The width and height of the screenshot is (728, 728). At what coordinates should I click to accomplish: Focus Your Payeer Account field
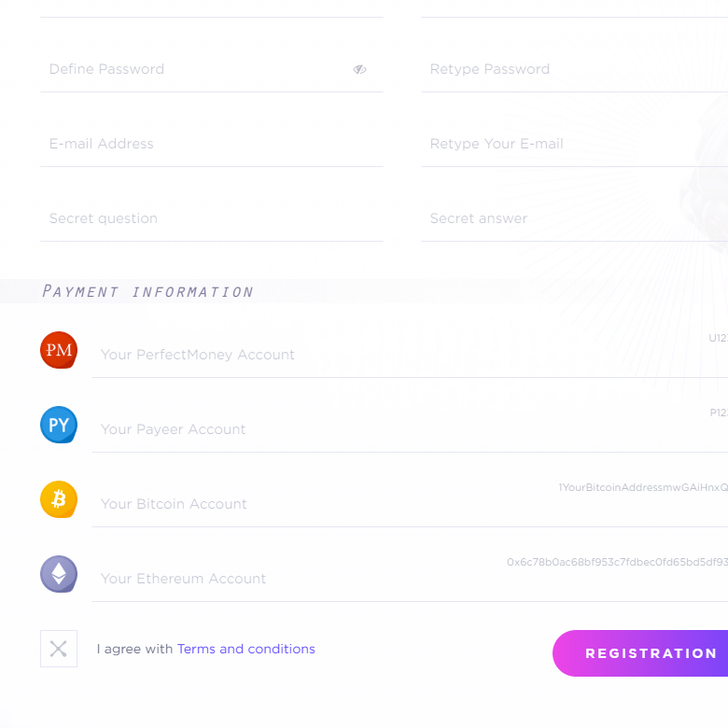click(x=410, y=429)
